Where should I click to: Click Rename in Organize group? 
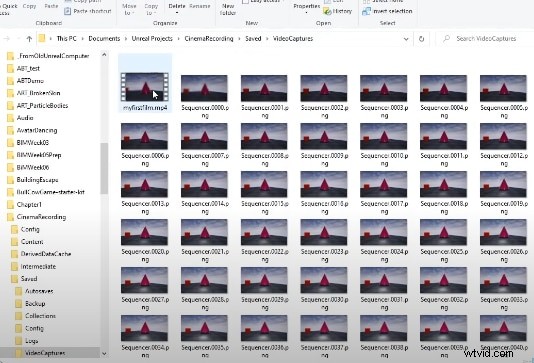[200, 6]
